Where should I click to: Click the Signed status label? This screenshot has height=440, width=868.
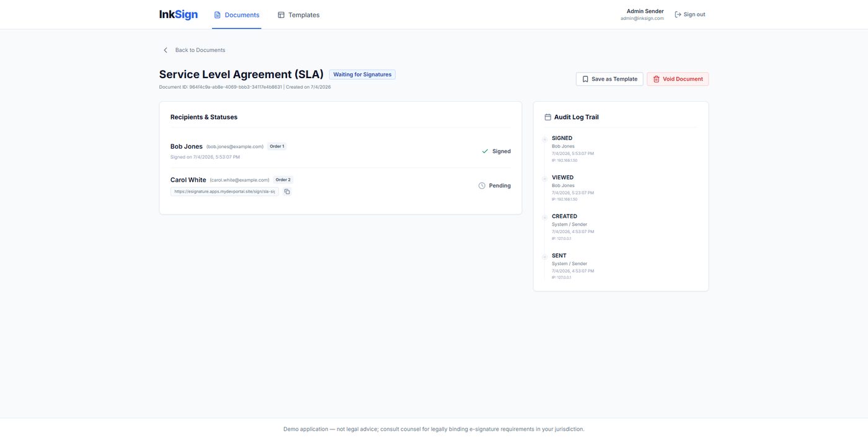(x=502, y=151)
